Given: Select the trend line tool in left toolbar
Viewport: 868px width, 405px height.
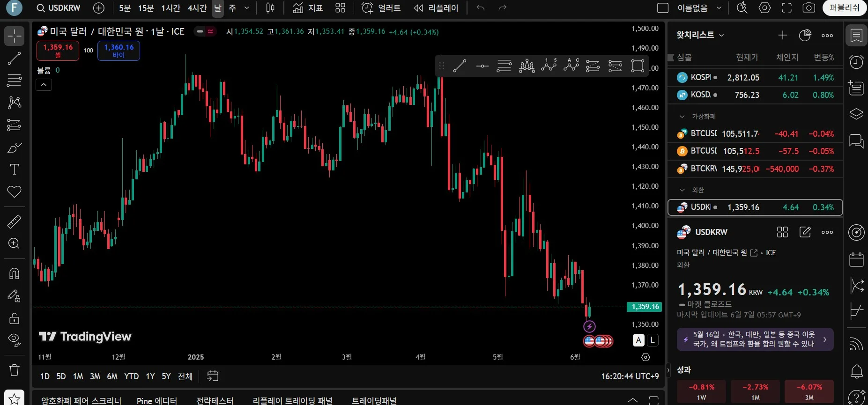Looking at the screenshot, I should pyautogui.click(x=14, y=58).
